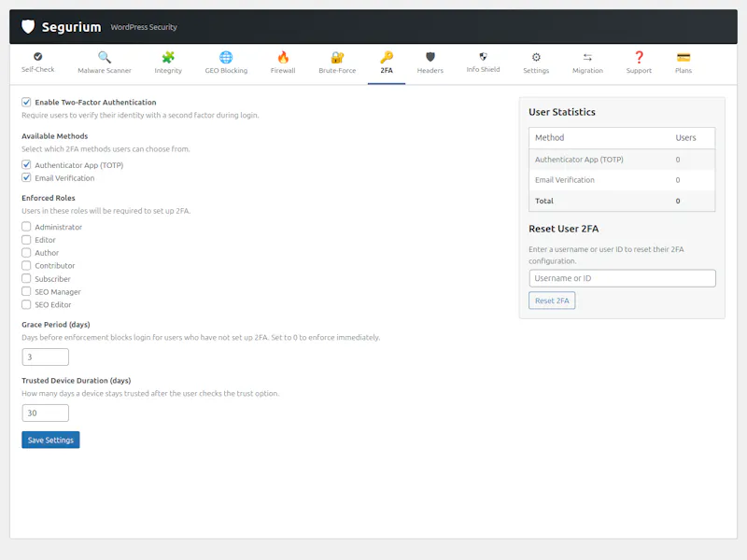Switch to Malware Scanner tab label
The height and width of the screenshot is (560, 747).
(105, 71)
